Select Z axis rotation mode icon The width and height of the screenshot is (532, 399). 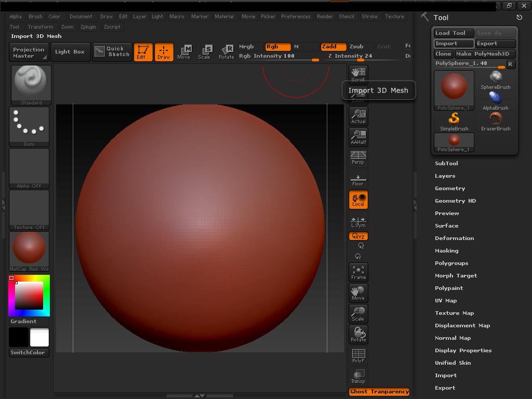361,246
